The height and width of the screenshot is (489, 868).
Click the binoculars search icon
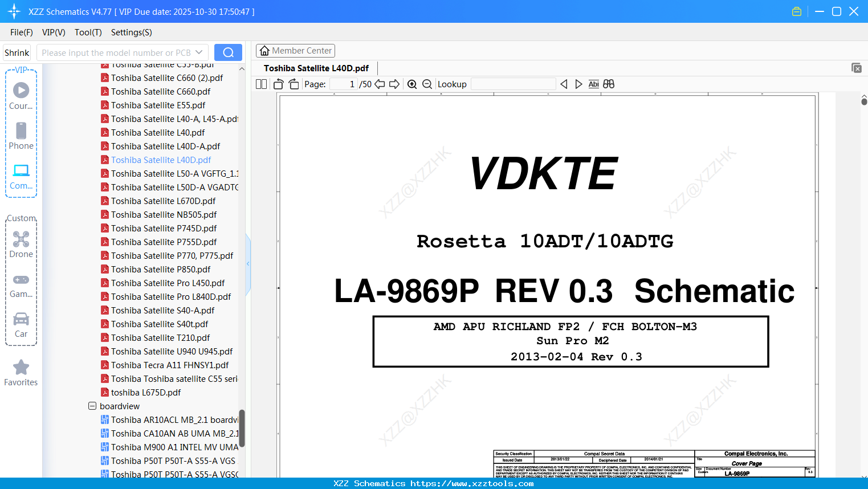point(609,84)
